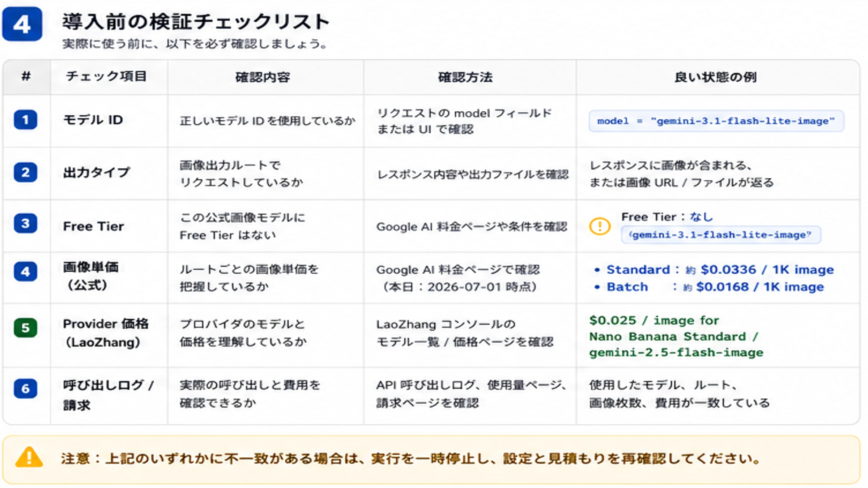Click the text API 呼び出しログ、使用量ページ、 請求ページを確認
Image resolution: width=868 pixels, height=488 pixels.
(471, 394)
